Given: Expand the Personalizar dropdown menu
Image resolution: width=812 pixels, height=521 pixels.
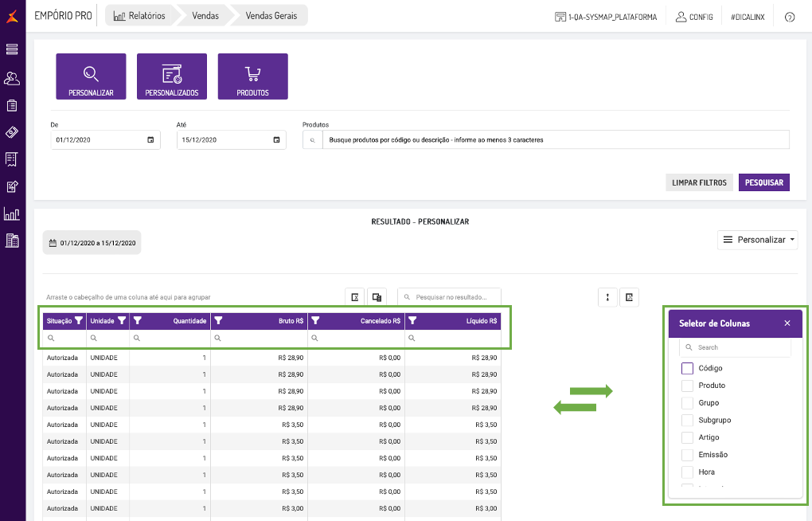Looking at the screenshot, I should click(x=757, y=239).
